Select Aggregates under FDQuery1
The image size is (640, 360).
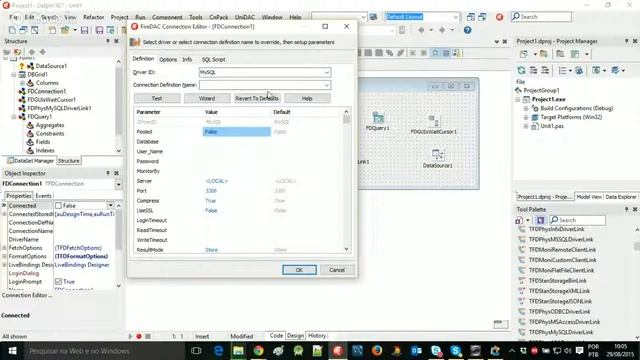pos(50,125)
